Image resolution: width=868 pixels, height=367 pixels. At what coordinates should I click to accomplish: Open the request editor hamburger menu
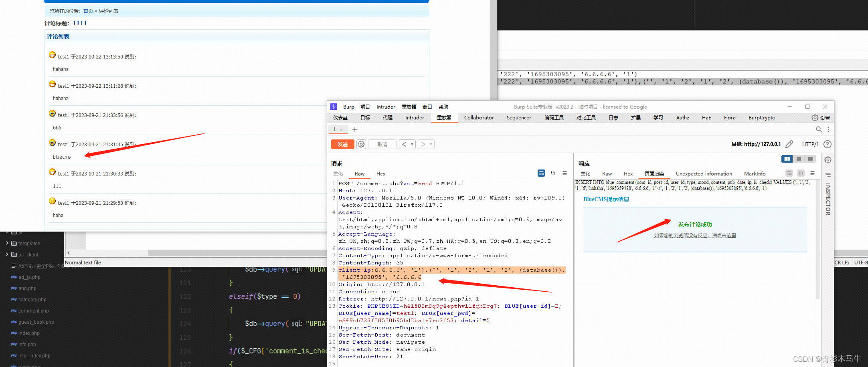pyautogui.click(x=565, y=173)
